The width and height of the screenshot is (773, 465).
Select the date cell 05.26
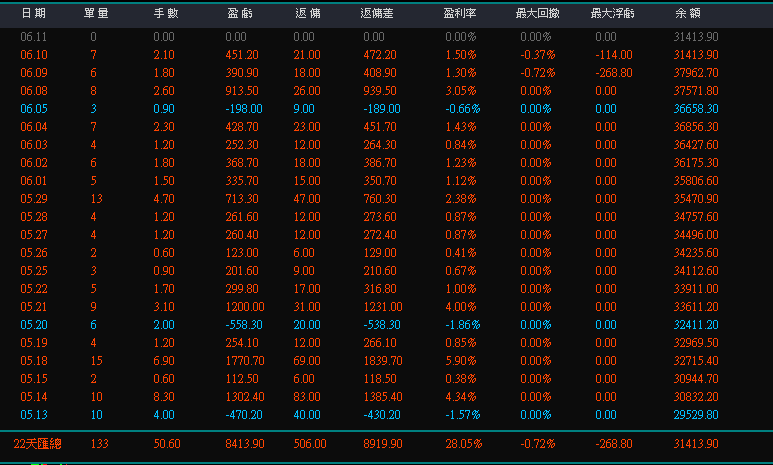coord(34,253)
